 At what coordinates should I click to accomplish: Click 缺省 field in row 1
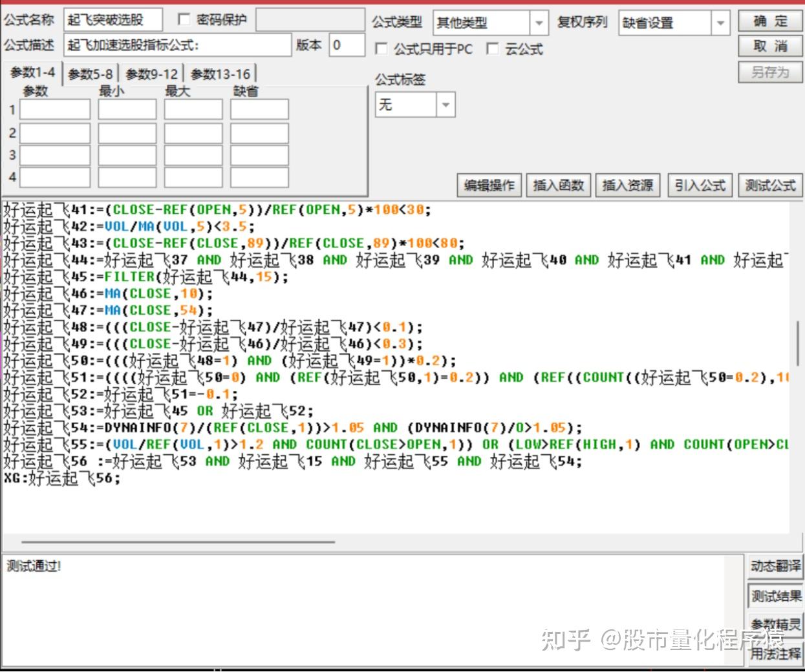(x=259, y=109)
